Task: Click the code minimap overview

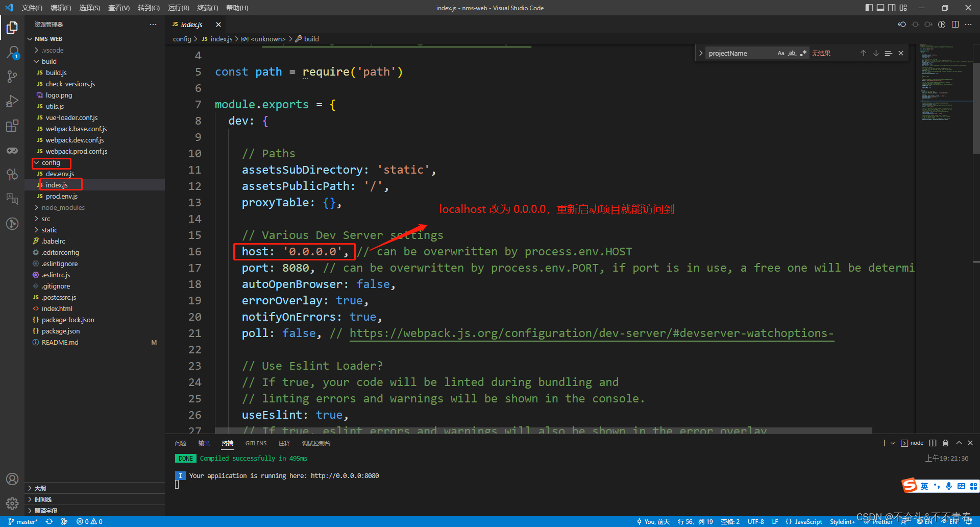Action: pyautogui.click(x=944, y=84)
